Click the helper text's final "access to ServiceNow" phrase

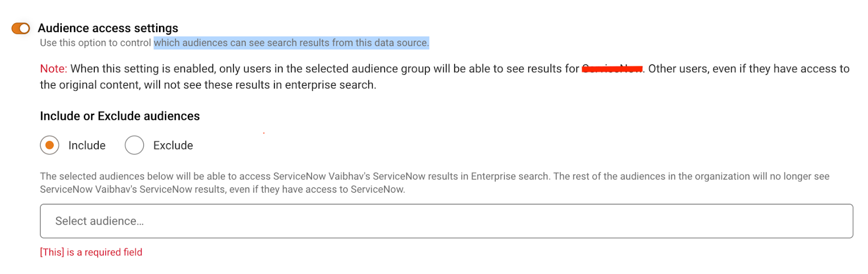pyautogui.click(x=349, y=189)
